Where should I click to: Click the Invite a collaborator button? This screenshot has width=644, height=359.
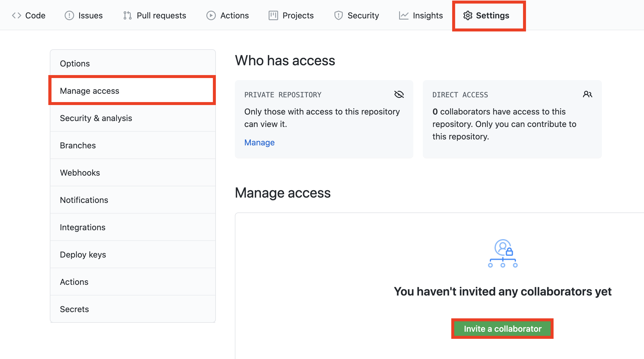(503, 329)
